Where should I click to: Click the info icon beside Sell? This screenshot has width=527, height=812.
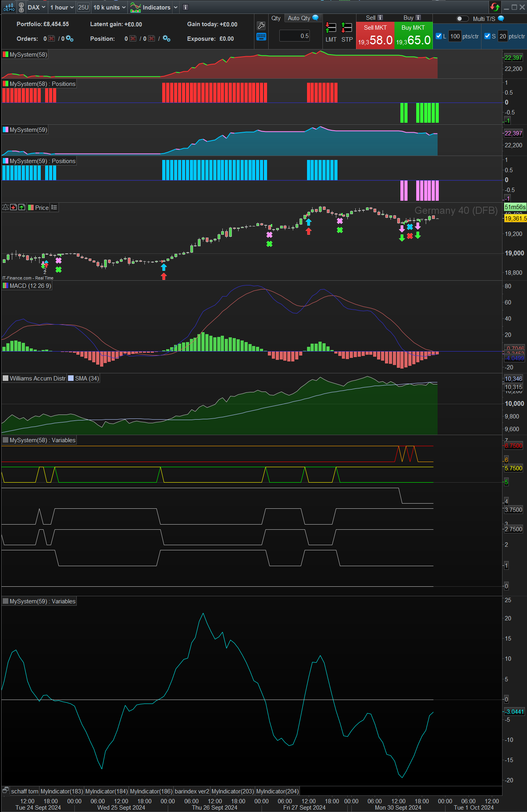point(380,18)
